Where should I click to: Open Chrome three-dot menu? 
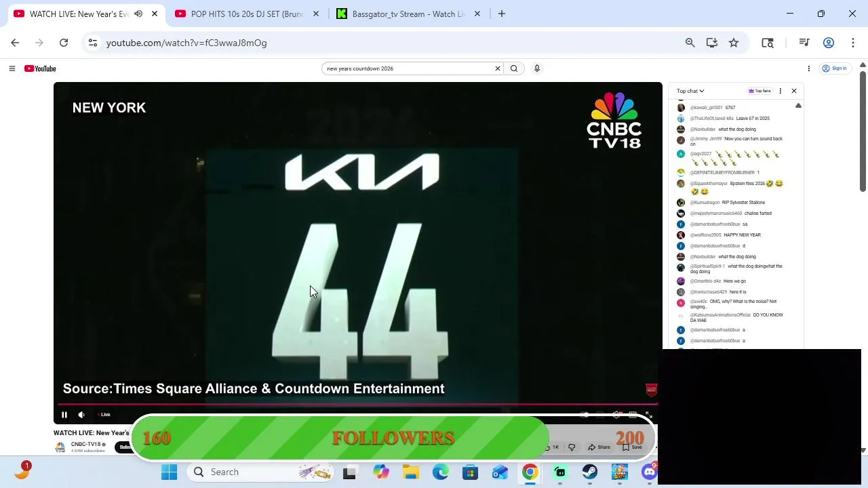click(x=852, y=43)
